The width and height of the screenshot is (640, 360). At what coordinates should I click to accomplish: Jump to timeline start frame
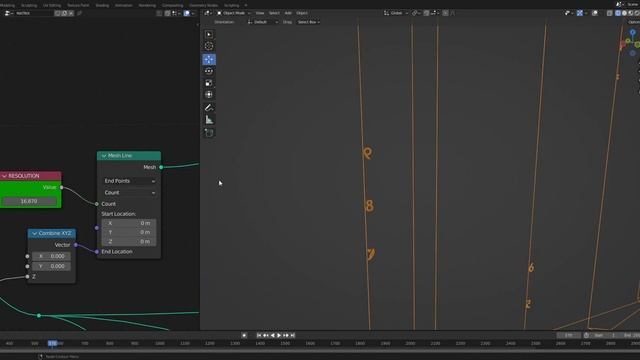[x=259, y=335]
